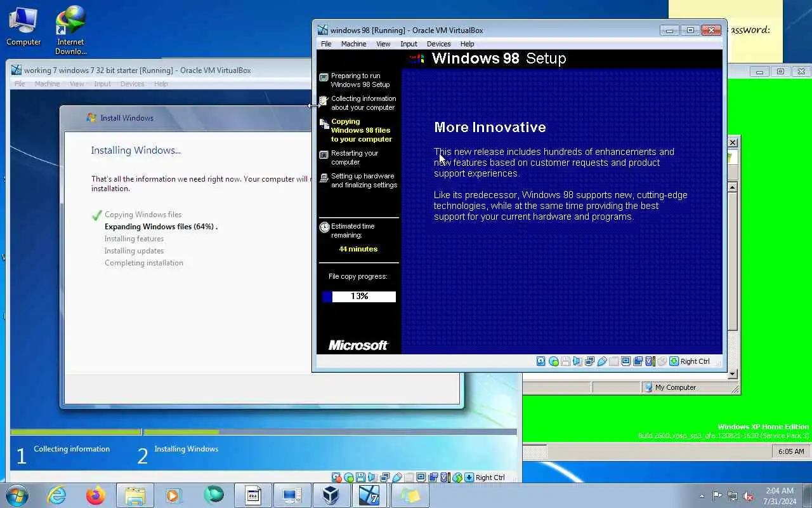
Task: Click Installing Windows progress bar segment
Action: click(x=330, y=432)
